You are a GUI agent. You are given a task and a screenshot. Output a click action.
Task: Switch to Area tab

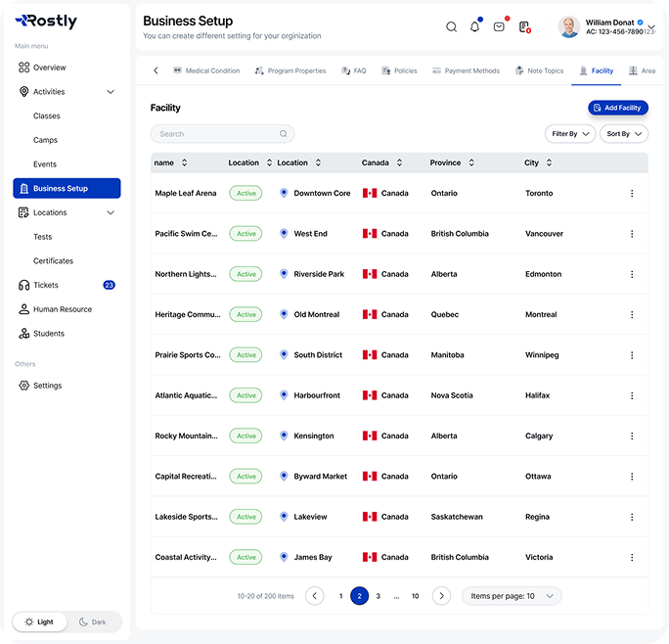tap(643, 70)
